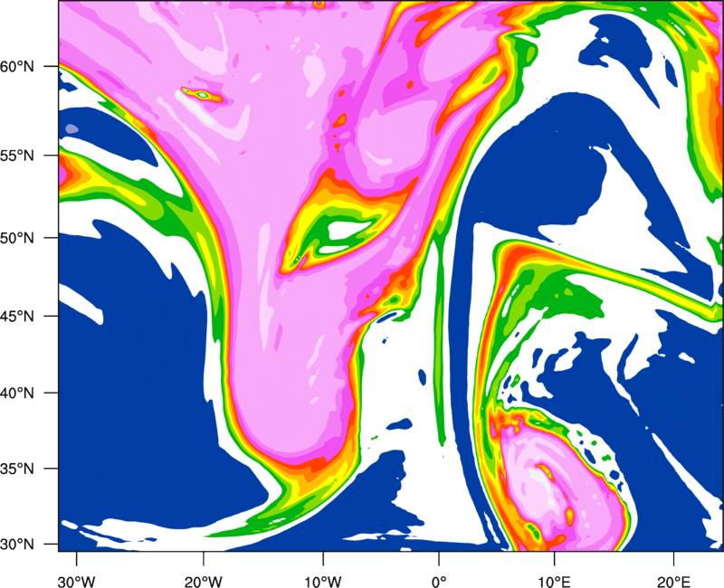Click the 20°W longitude label
The width and height of the screenshot is (724, 588).
203,582
